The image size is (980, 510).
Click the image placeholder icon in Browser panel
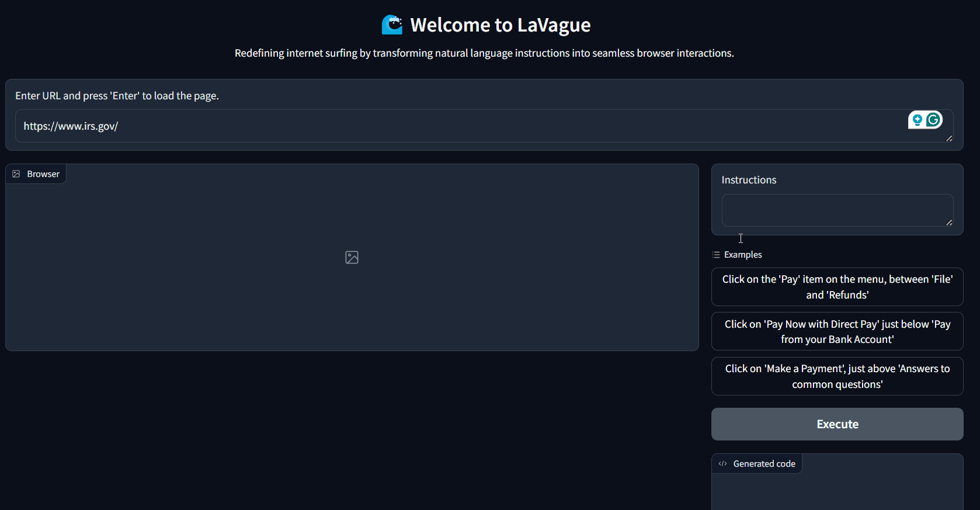(352, 257)
